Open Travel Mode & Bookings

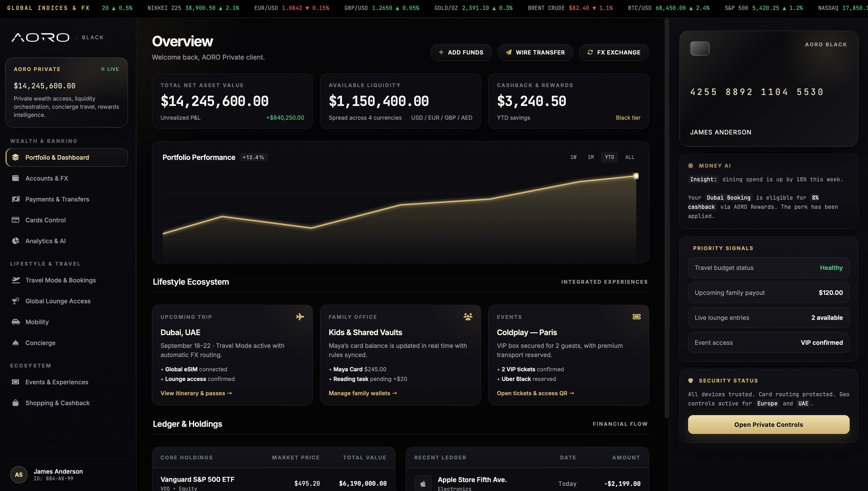[x=60, y=280]
